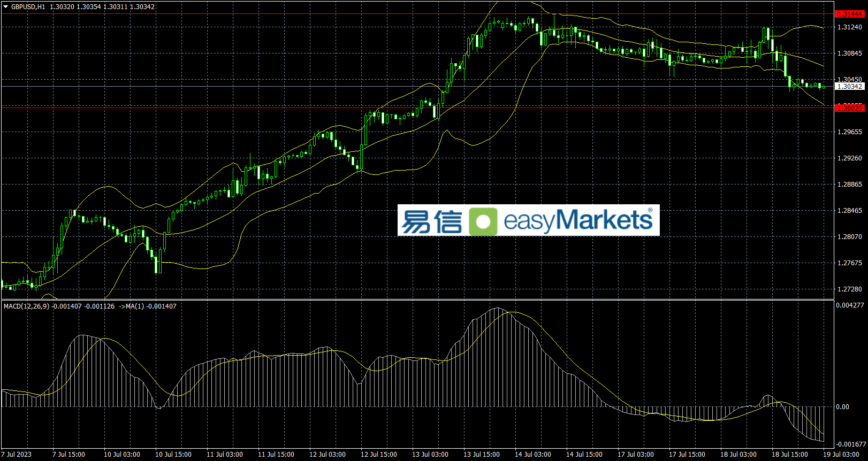
Task: Click the 1.30450 price axis label
Action: (x=850, y=80)
